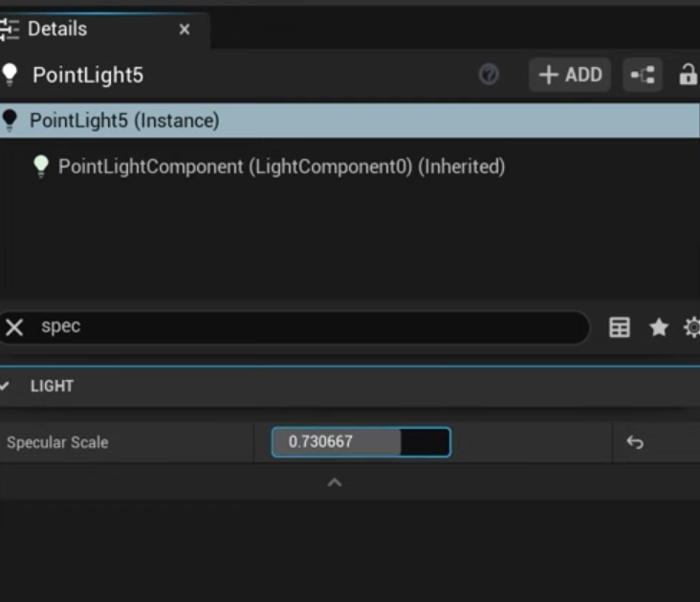Click the PointLightComponent lightbulb icon
700x602 pixels.
[x=41, y=167]
